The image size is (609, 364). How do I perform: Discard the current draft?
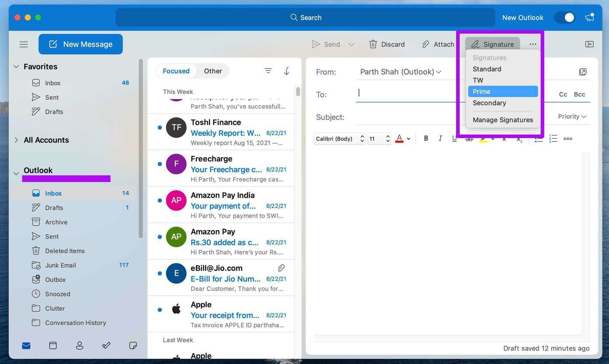[x=387, y=44]
